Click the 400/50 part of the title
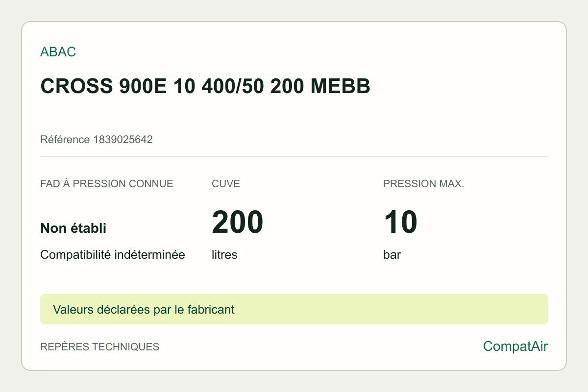 (x=230, y=86)
